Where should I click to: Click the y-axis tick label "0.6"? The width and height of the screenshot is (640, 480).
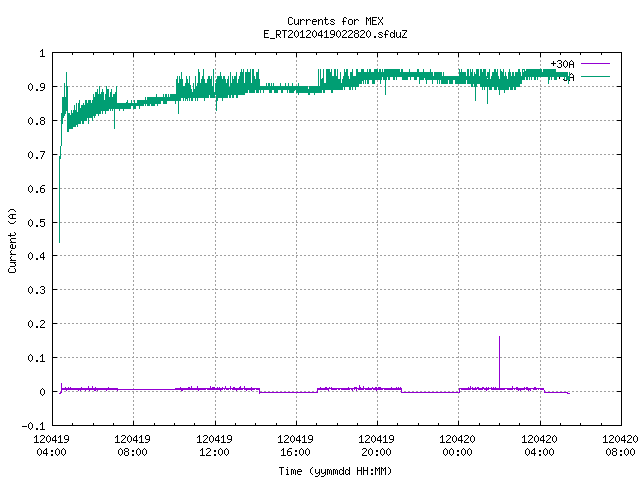(x=36, y=189)
